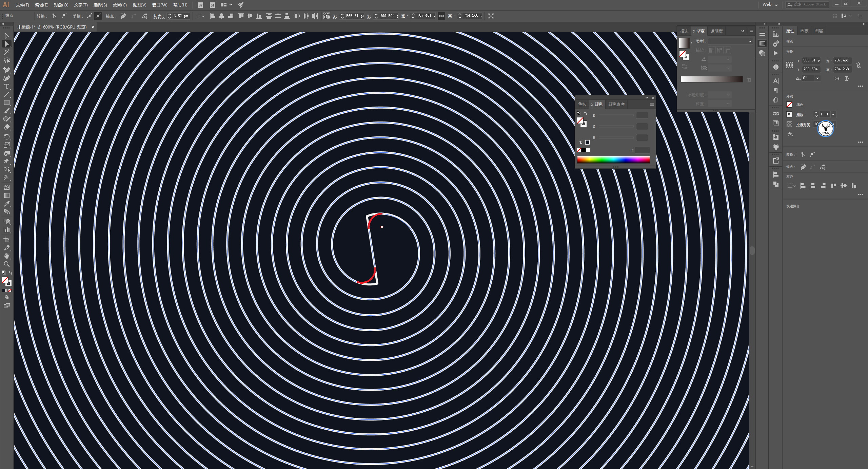Toggle hide handles for multiple anchors
Image resolution: width=868 pixels, height=469 pixels.
(98, 16)
